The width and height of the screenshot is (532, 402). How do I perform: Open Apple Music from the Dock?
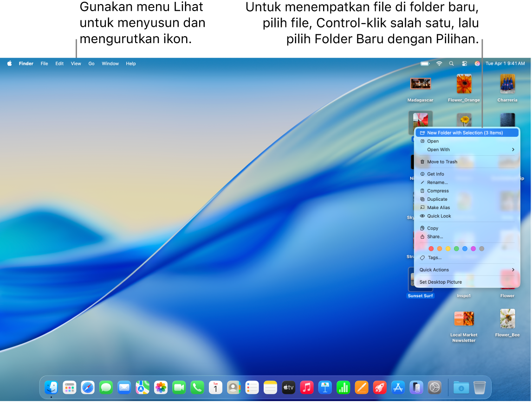click(306, 387)
